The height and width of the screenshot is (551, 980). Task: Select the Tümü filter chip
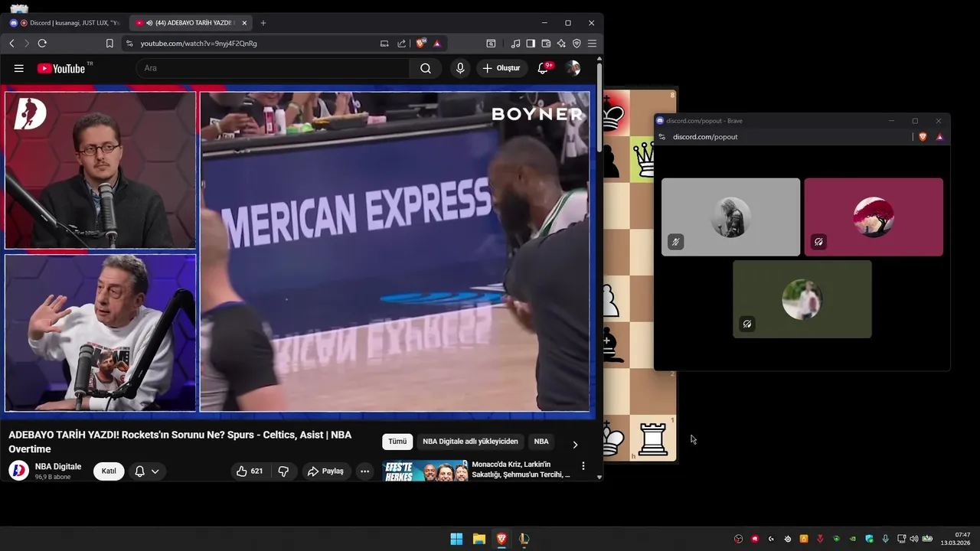(x=397, y=442)
